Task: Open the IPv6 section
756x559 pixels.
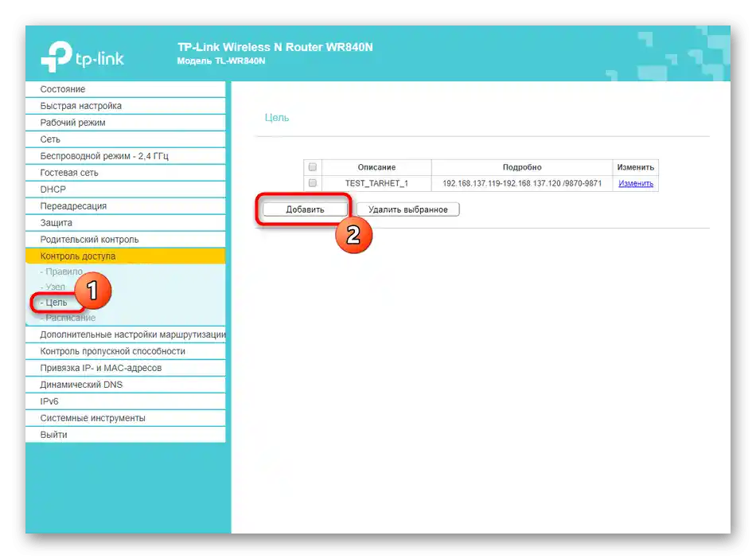Action: [x=126, y=401]
